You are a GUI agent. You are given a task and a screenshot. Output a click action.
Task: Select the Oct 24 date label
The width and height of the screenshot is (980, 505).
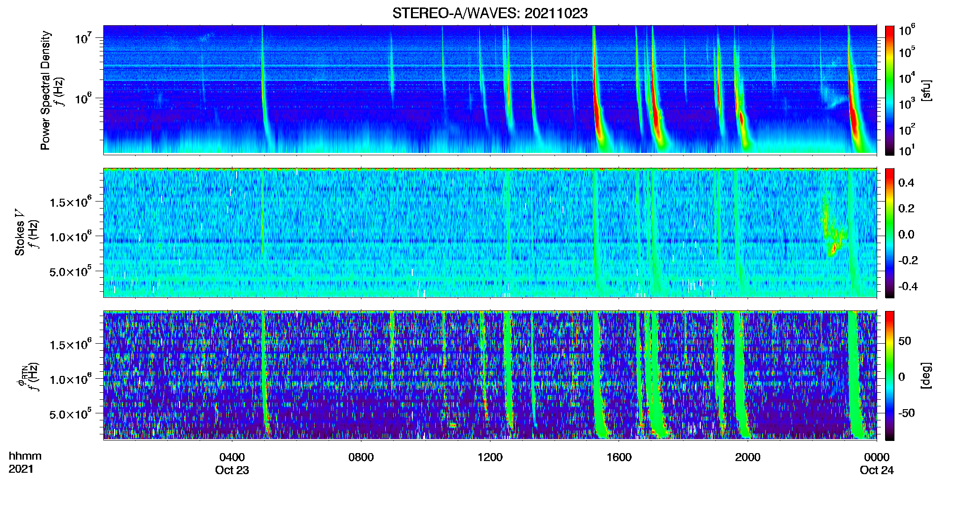point(877,470)
